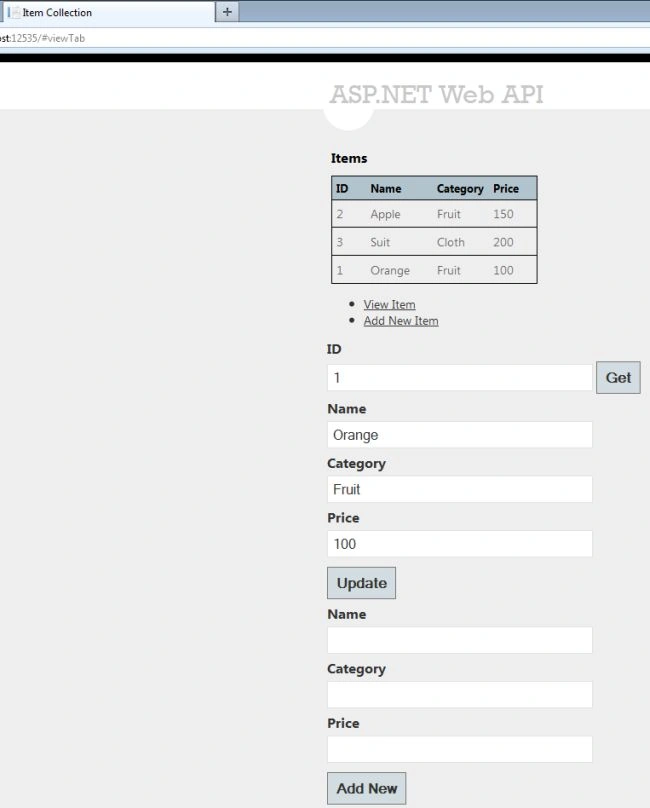Click the Price column header in Items table
The height and width of the screenshot is (808, 650).
pos(506,189)
